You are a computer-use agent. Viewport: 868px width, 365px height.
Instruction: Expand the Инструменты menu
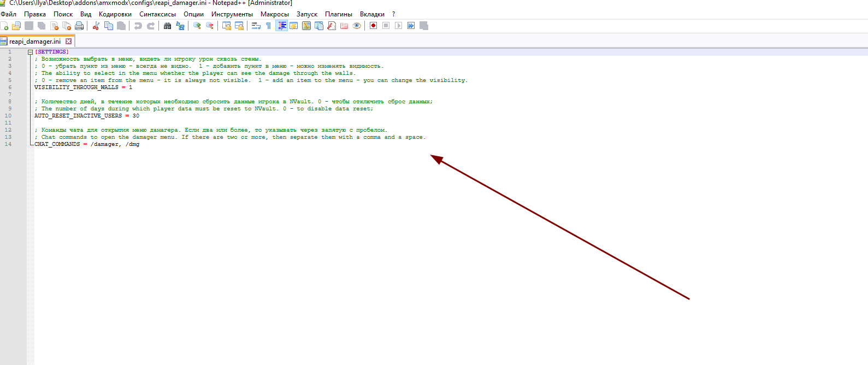tap(232, 14)
